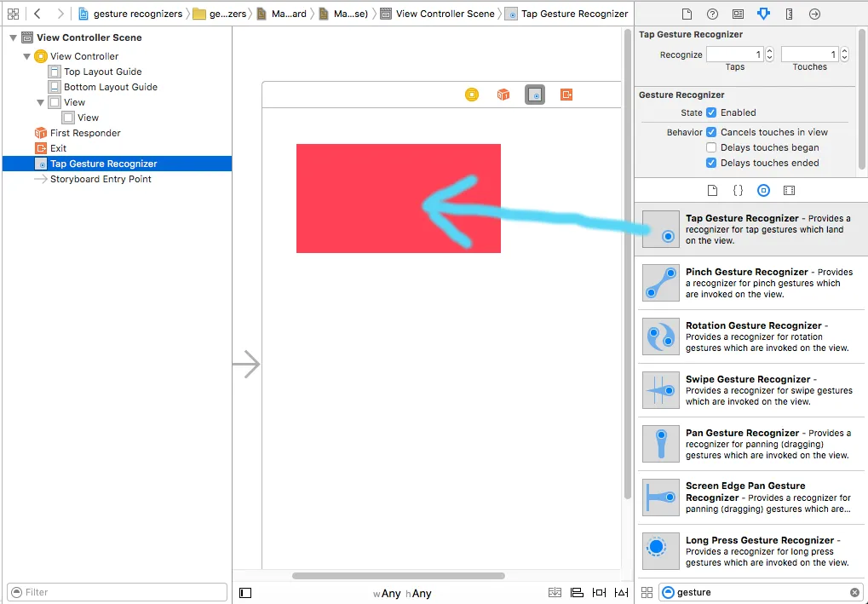Click the storyboard entry point arrow
Screen dimensions: 868x604
point(246,365)
